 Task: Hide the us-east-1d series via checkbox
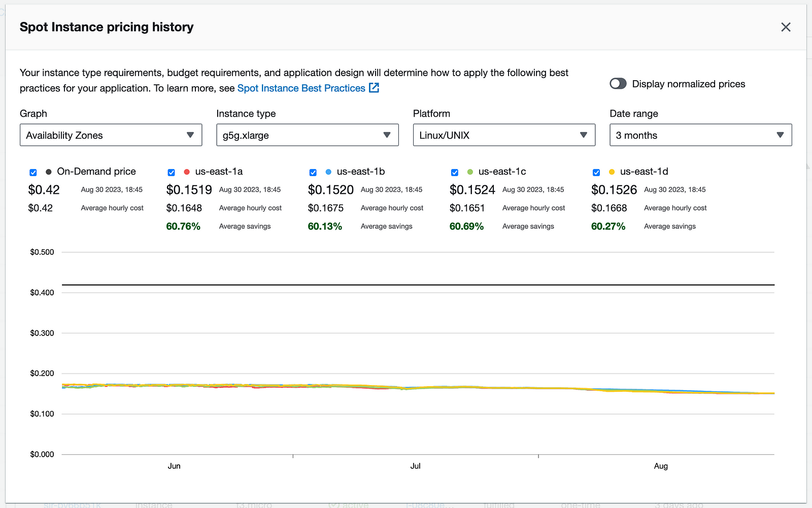pos(596,173)
